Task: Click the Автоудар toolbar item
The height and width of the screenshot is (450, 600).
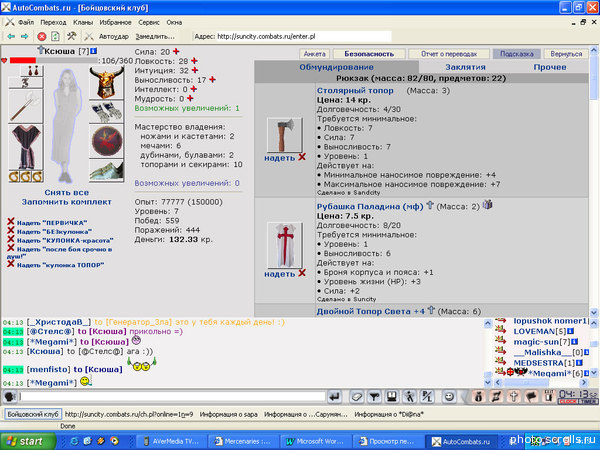Action: (x=114, y=37)
